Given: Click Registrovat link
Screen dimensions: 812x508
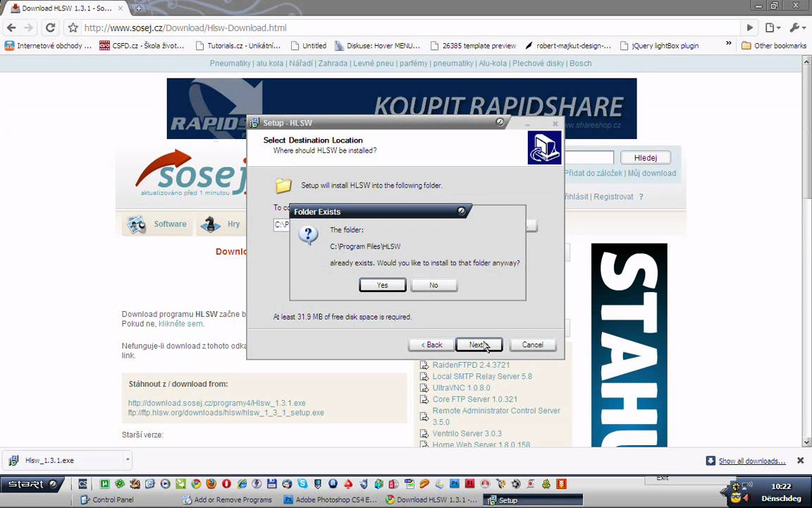Looking at the screenshot, I should pos(613,197).
